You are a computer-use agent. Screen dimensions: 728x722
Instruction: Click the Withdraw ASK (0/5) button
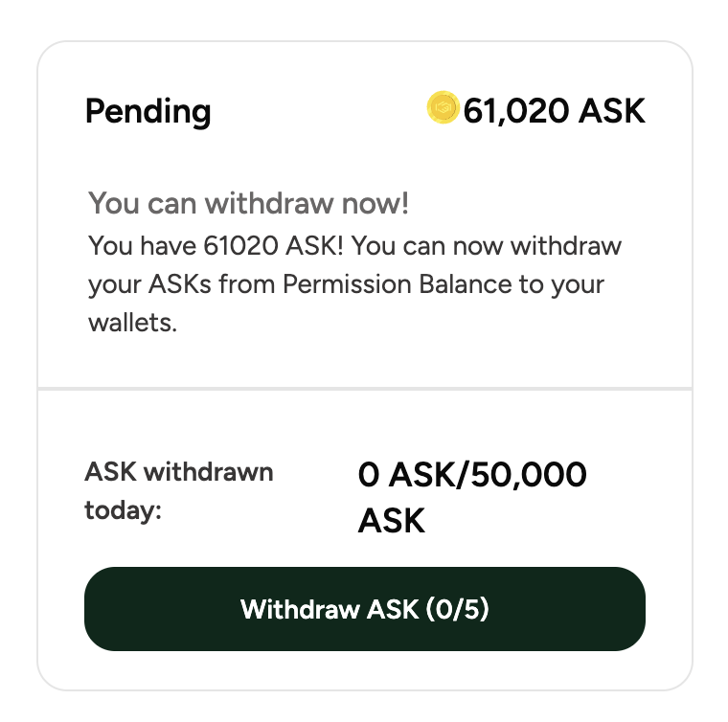click(364, 609)
